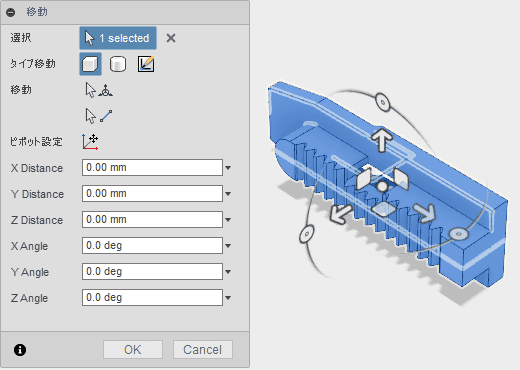Focus the Y Angle input field
The height and width of the screenshot is (370, 520).
click(x=152, y=271)
